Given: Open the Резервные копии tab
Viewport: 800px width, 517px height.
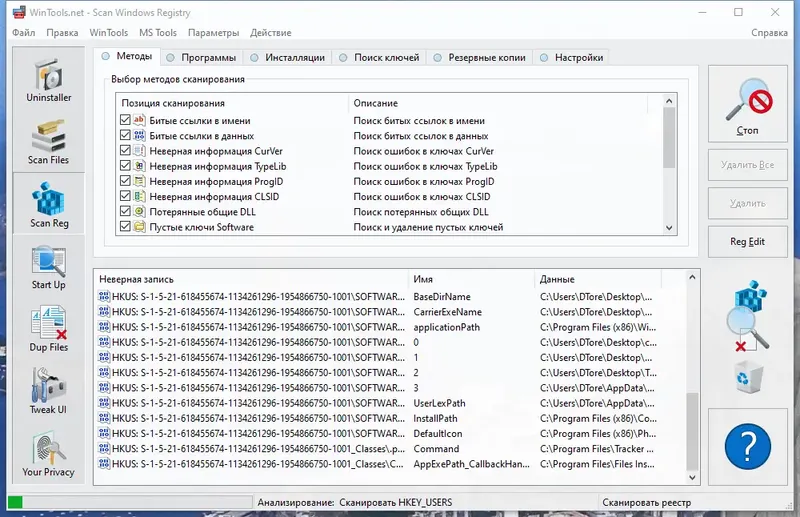Looking at the screenshot, I should [480, 58].
